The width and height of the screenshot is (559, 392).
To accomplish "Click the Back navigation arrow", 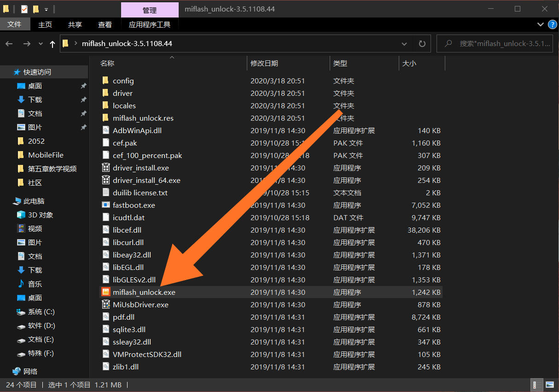I will pos(9,44).
